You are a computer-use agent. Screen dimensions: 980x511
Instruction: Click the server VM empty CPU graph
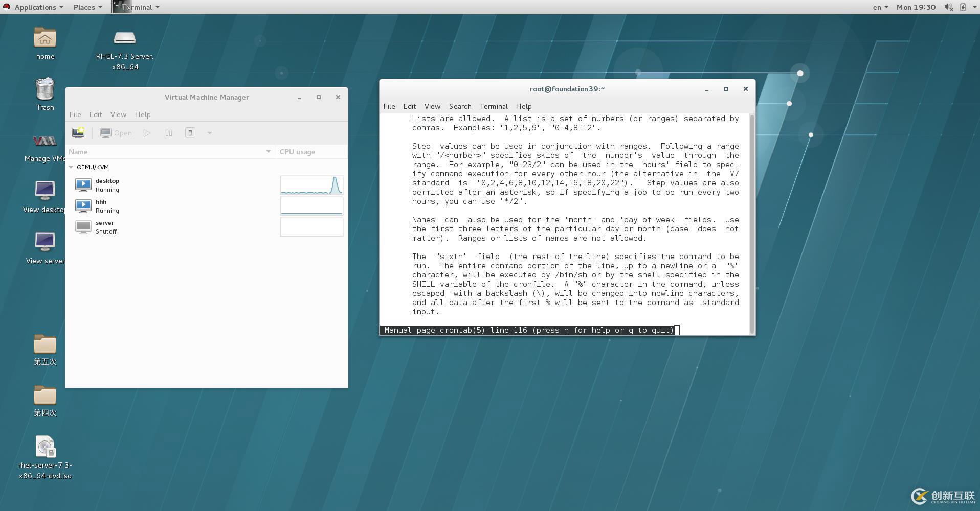coord(311,227)
